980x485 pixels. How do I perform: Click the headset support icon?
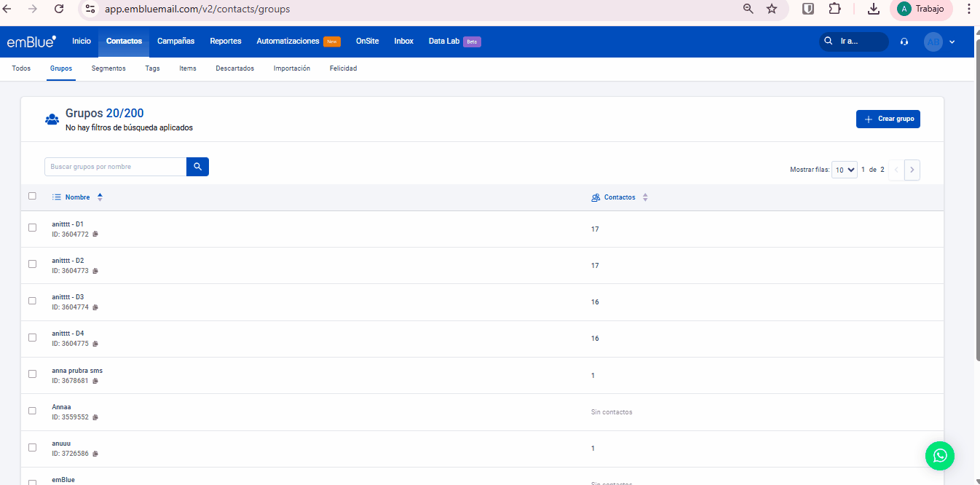904,42
